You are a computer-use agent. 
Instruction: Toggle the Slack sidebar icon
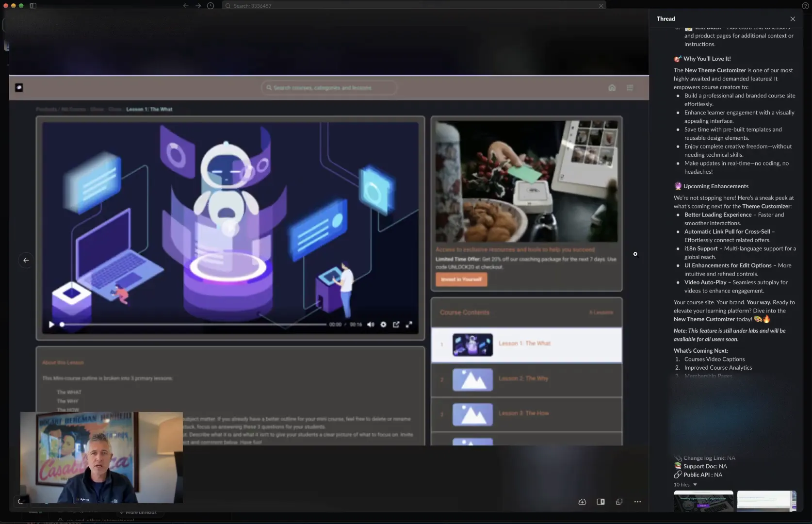[33, 6]
